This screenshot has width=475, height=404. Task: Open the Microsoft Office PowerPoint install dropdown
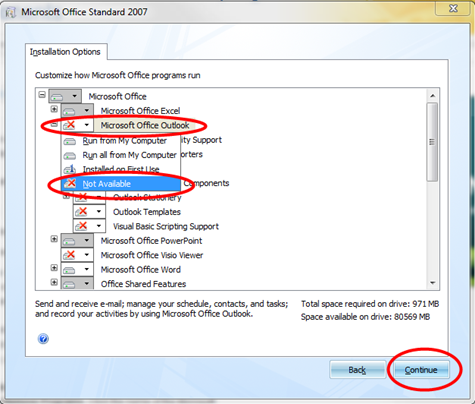tap(77, 240)
